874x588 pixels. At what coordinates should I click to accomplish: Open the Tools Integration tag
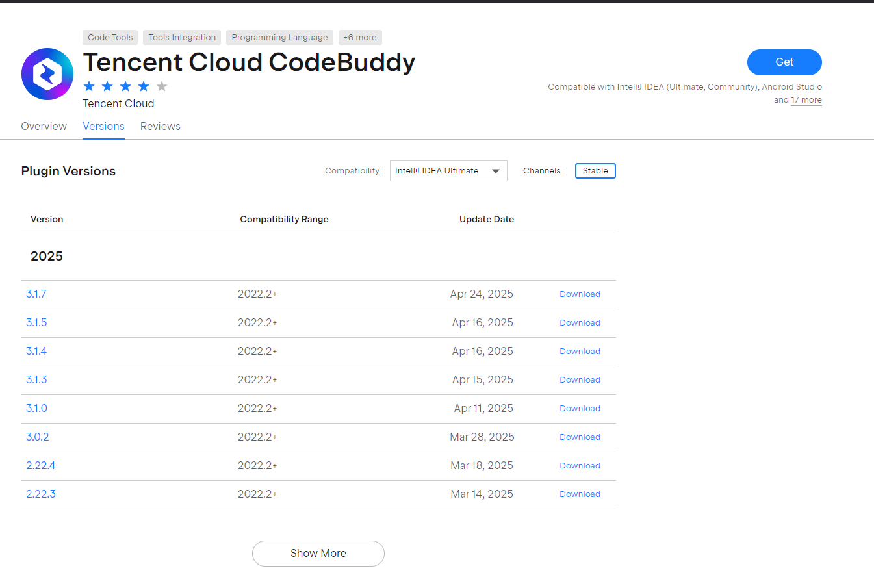182,38
